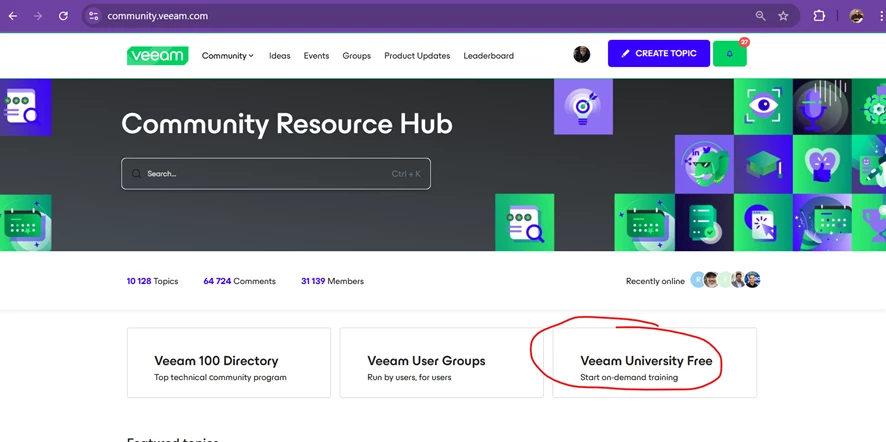Open the browser extensions puzzle icon
The width and height of the screenshot is (886, 442).
coord(819,16)
